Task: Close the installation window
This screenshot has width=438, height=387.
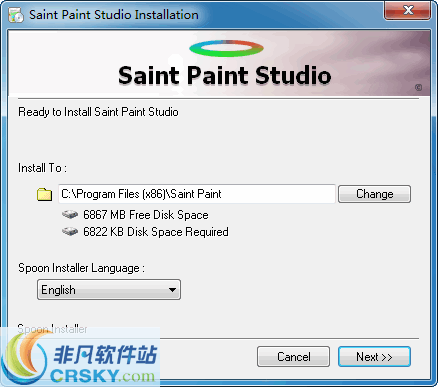Action: click(x=407, y=11)
